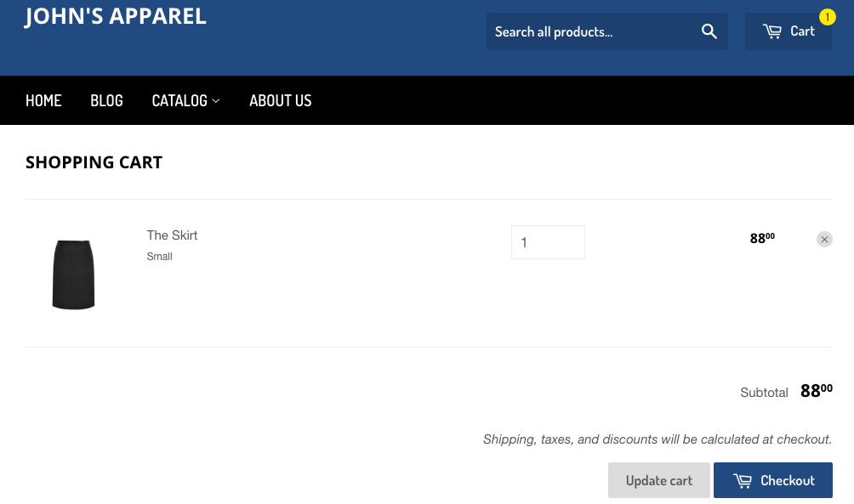This screenshot has height=504, width=854.
Task: Click the cart icon inside the Checkout button
Action: tap(743, 481)
